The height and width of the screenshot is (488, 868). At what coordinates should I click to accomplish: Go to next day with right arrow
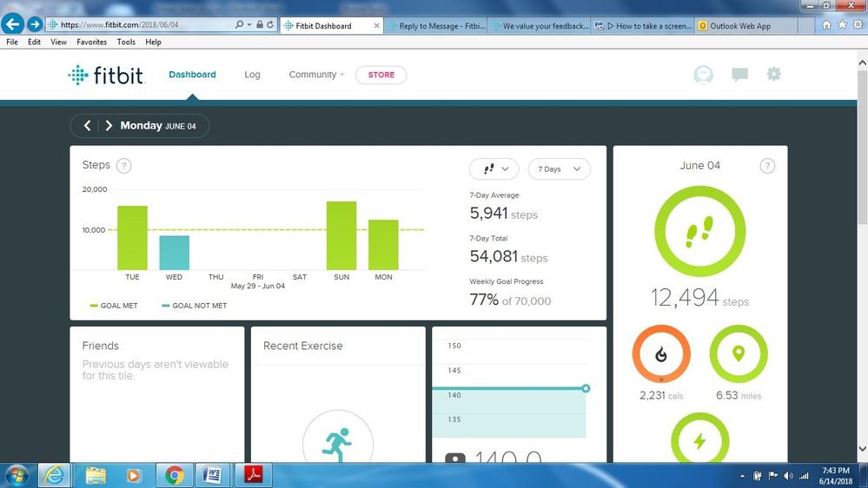click(x=109, y=126)
